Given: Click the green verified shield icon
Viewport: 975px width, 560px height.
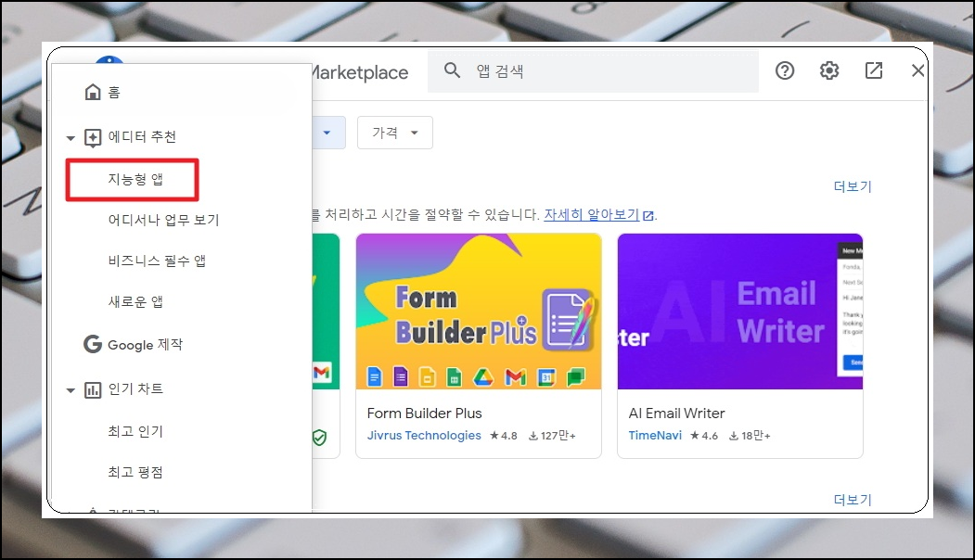Looking at the screenshot, I should tap(320, 438).
